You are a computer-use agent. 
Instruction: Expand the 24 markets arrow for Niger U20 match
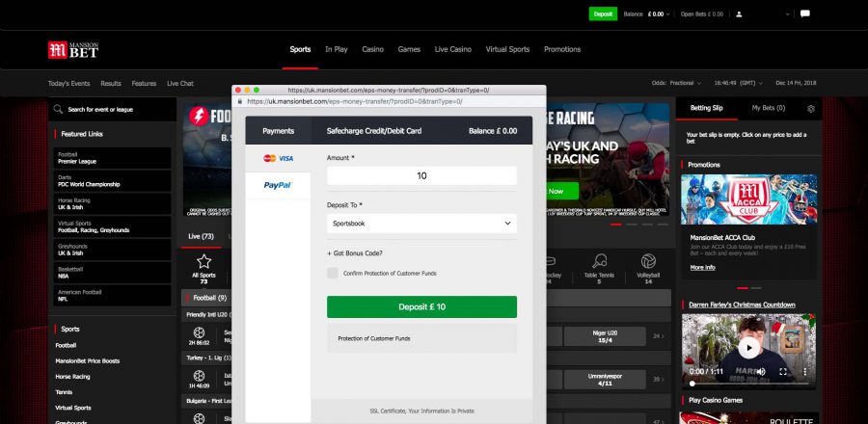(x=658, y=336)
